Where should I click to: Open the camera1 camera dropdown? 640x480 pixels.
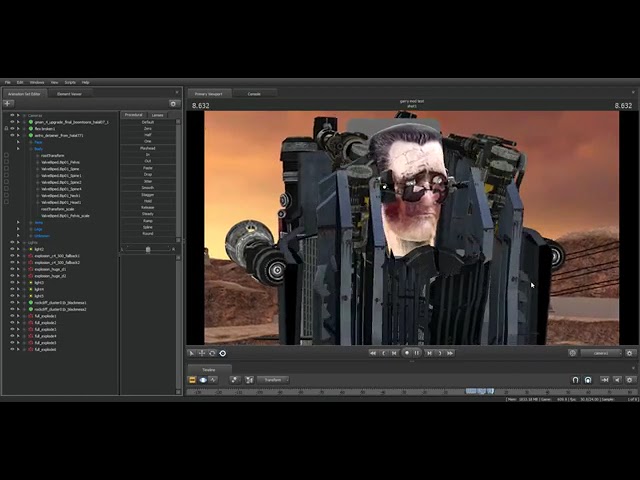601,353
